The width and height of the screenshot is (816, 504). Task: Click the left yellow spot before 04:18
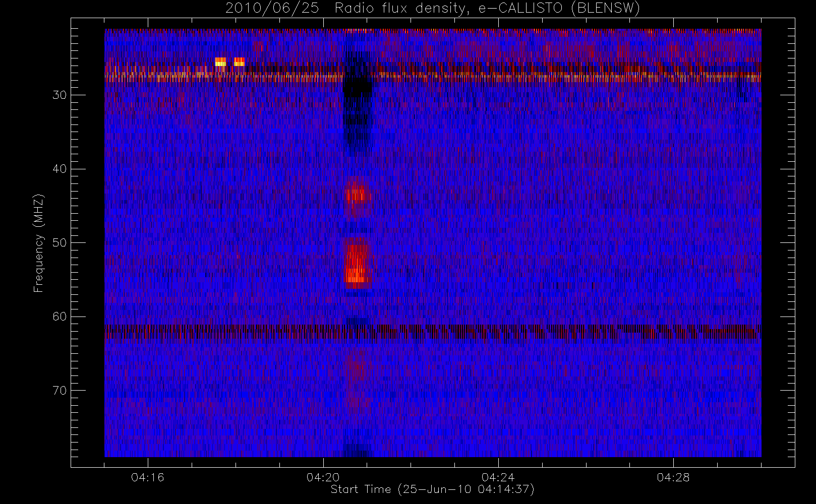(220, 62)
